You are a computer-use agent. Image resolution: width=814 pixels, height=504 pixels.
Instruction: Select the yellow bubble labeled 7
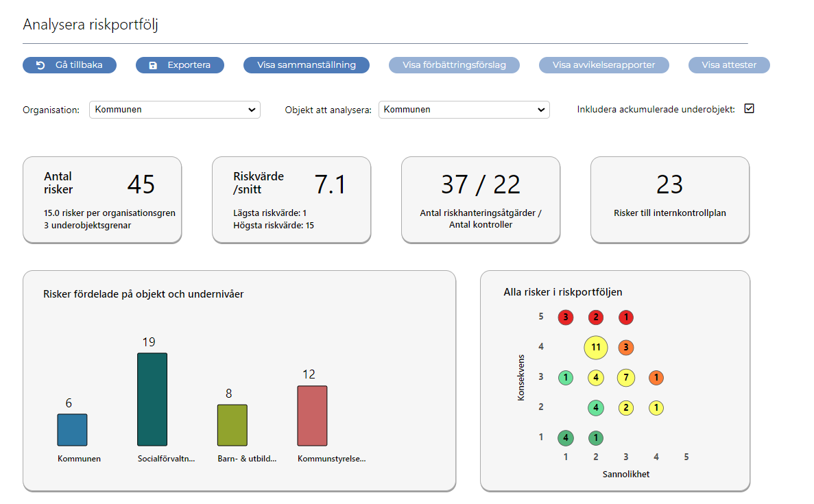[626, 378]
